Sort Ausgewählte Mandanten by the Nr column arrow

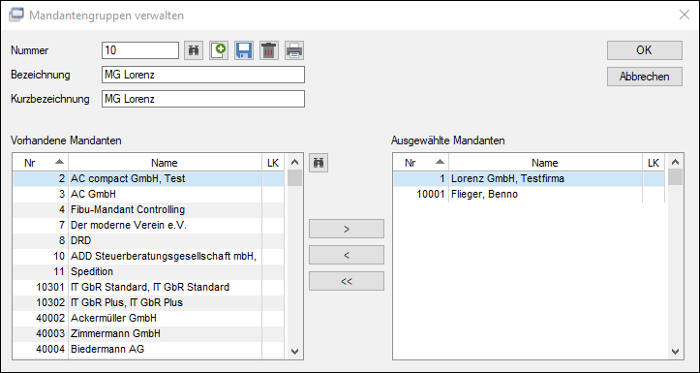coord(440,162)
